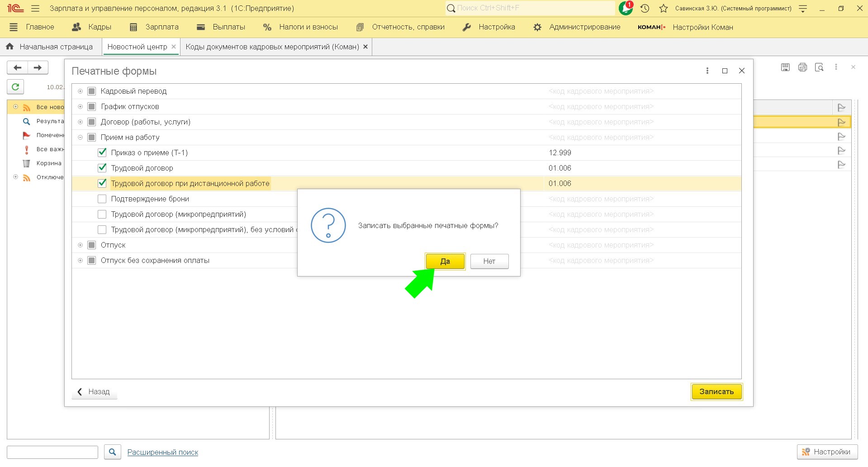868x467 pixels.
Task: Click the notification bell icon in title bar
Action: click(626, 8)
